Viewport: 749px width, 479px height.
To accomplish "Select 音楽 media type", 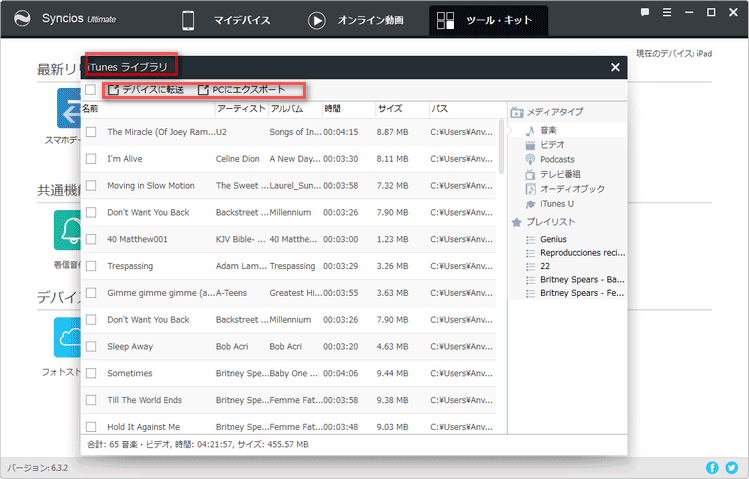I will click(548, 130).
